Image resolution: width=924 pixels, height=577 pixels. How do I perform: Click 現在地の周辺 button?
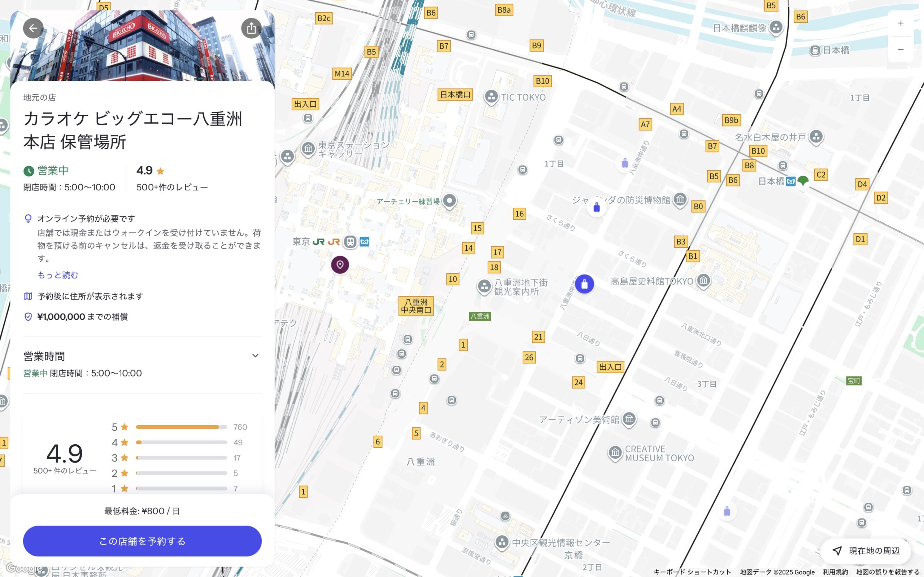[x=866, y=551]
